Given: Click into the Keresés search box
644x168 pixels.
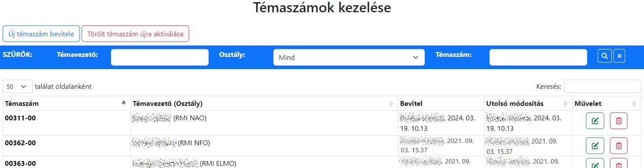Looking at the screenshot, I should pos(603,87).
